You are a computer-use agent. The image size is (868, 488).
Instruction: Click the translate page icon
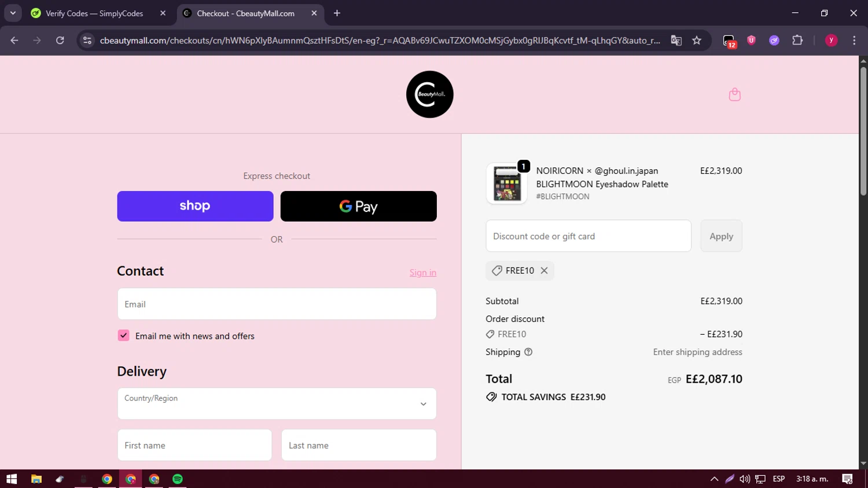click(676, 41)
